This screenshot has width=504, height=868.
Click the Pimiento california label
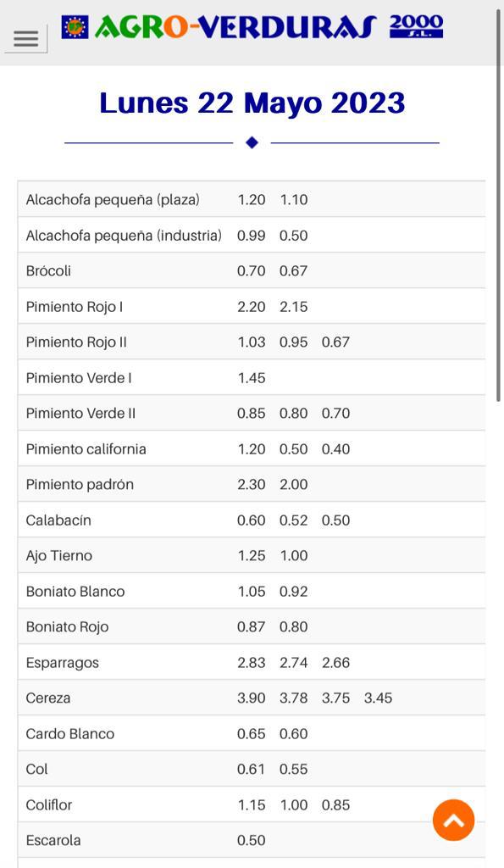coord(86,449)
